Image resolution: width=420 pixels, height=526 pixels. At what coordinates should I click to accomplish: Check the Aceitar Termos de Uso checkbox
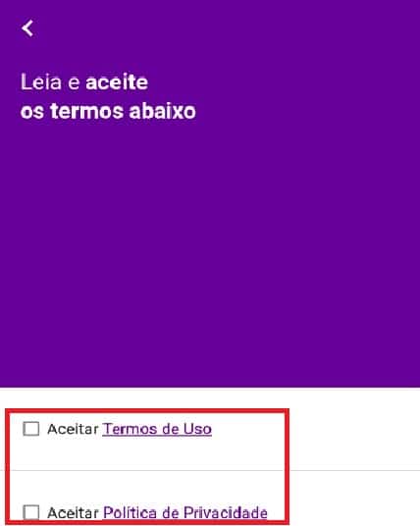(30, 429)
